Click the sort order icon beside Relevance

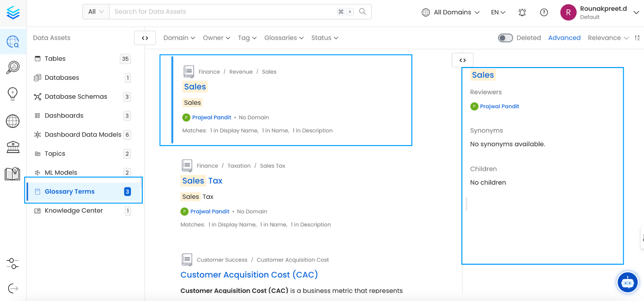637,38
